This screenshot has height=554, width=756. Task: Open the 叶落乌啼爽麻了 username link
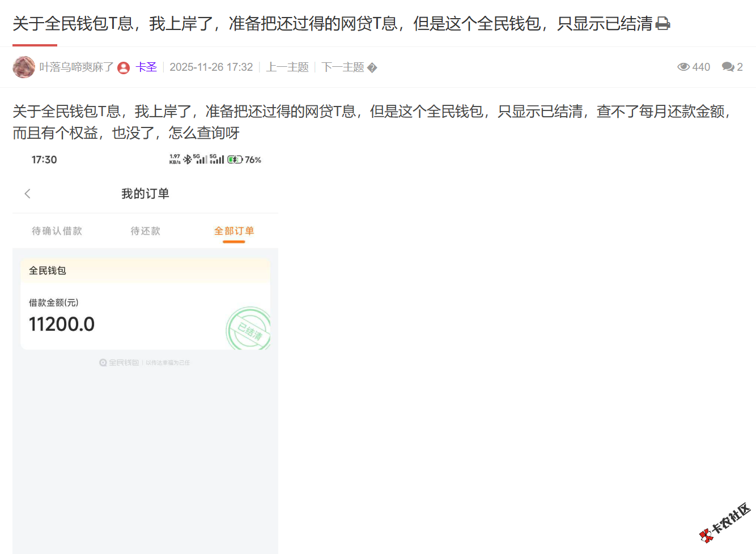click(x=77, y=67)
